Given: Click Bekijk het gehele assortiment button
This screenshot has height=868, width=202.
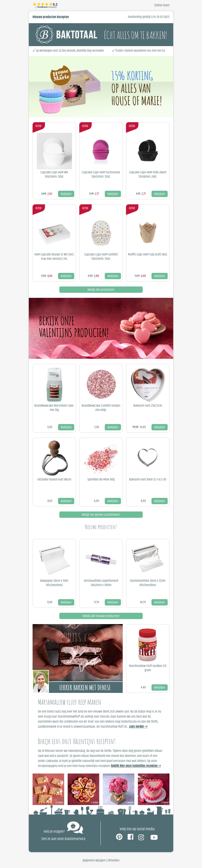Looking at the screenshot, I should (x=101, y=515).
